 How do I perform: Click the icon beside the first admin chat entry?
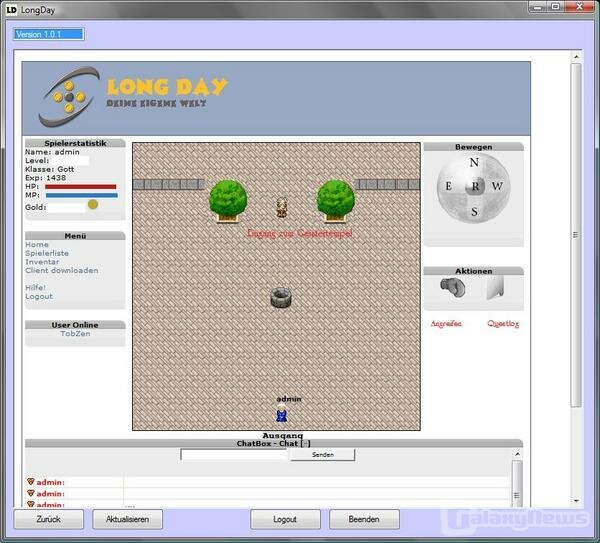tap(31, 481)
